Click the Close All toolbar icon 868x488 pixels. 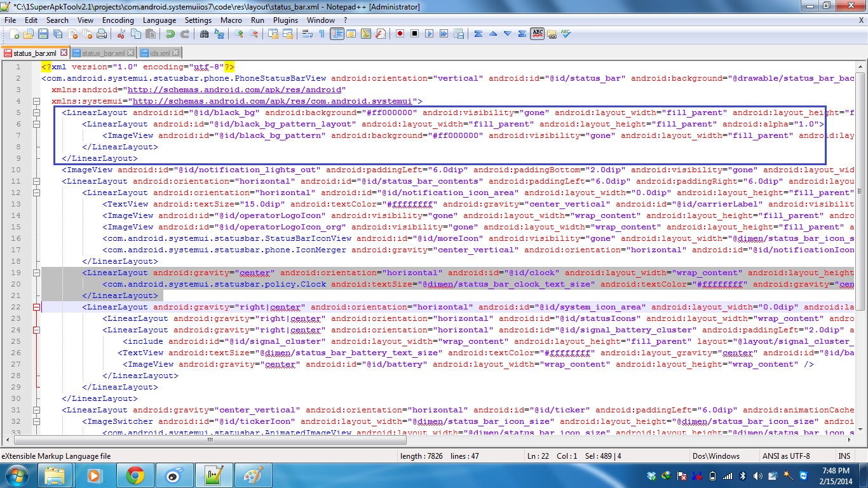pyautogui.click(x=87, y=34)
